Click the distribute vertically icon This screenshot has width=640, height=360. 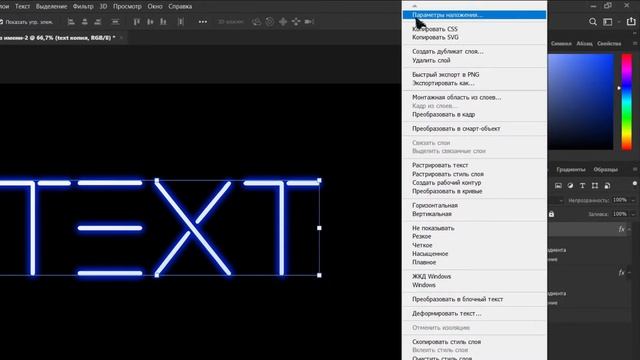click(x=181, y=22)
